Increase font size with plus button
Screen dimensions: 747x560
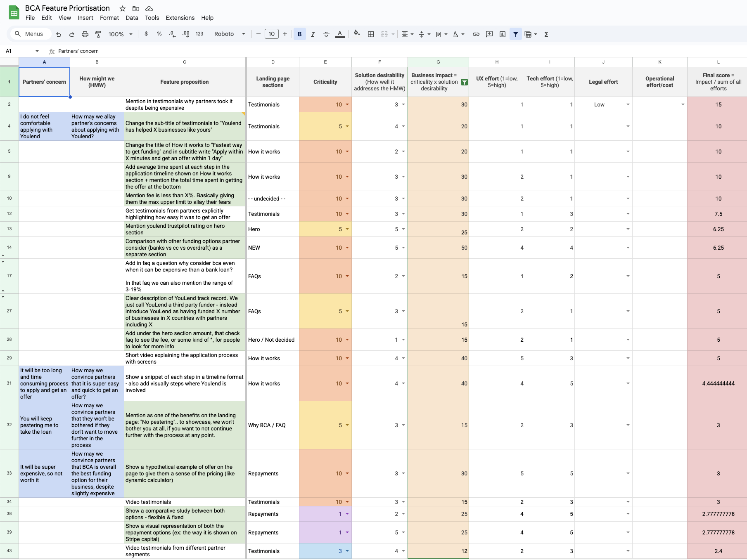pos(285,34)
